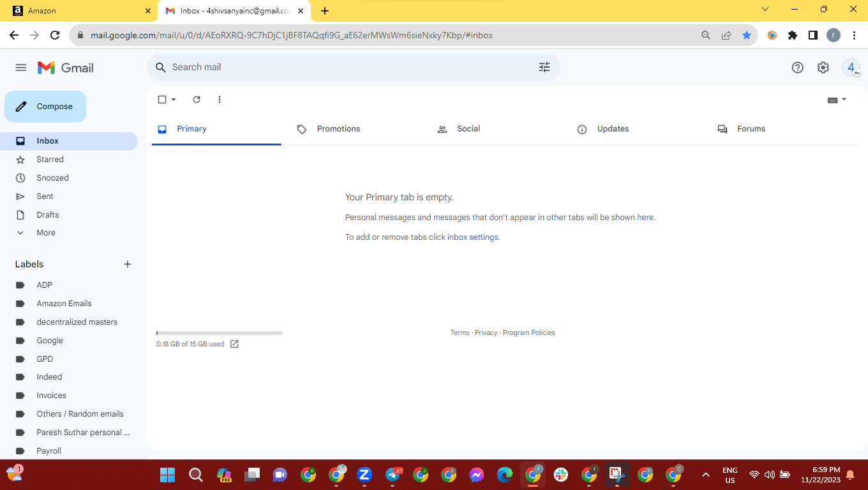Open Google account avatar menu
Image resolution: width=868 pixels, height=490 pixels.
pyautogui.click(x=851, y=68)
